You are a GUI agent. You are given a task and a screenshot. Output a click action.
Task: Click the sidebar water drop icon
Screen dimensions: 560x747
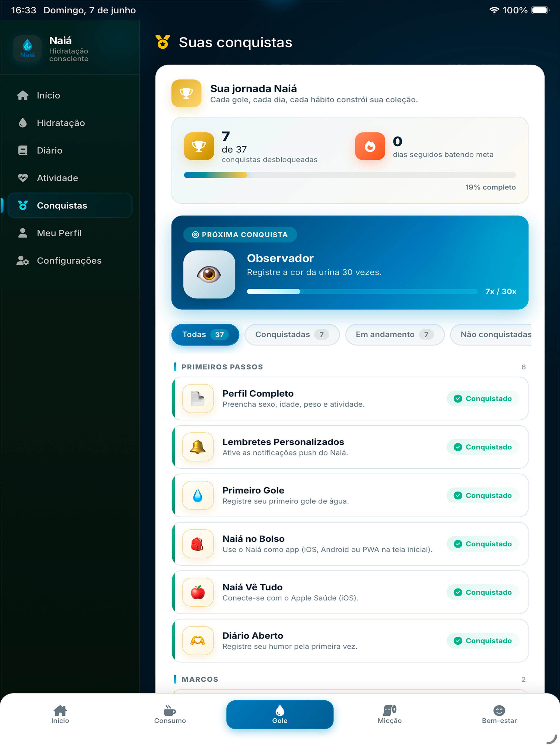pyautogui.click(x=23, y=123)
